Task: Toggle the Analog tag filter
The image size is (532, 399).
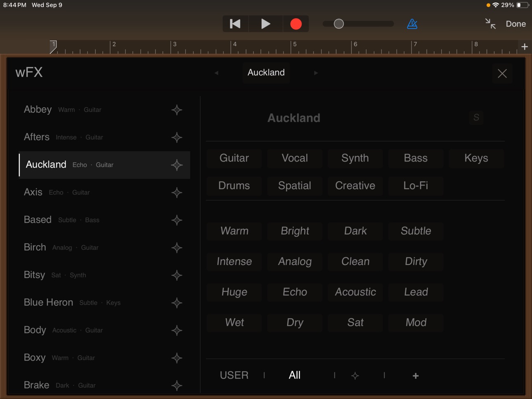Action: (x=295, y=262)
